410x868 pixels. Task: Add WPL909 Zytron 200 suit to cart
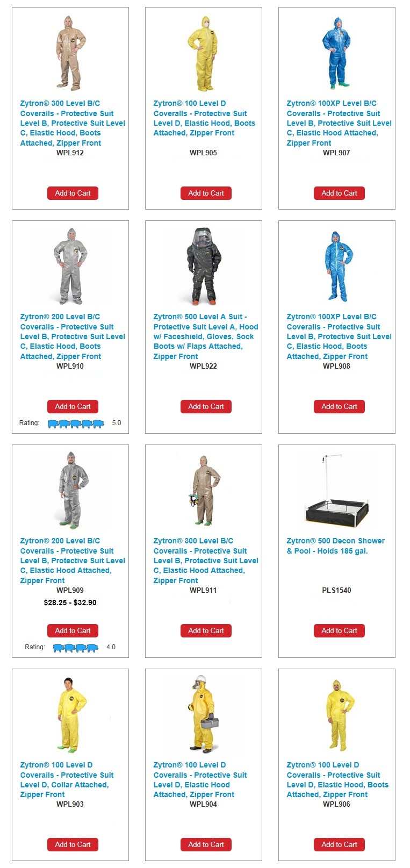(73, 631)
